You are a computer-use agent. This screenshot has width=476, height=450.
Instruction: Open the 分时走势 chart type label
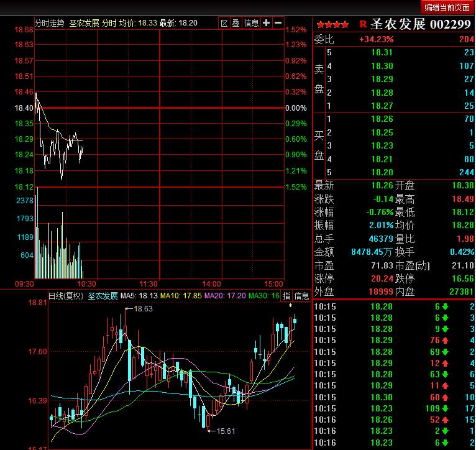point(49,23)
